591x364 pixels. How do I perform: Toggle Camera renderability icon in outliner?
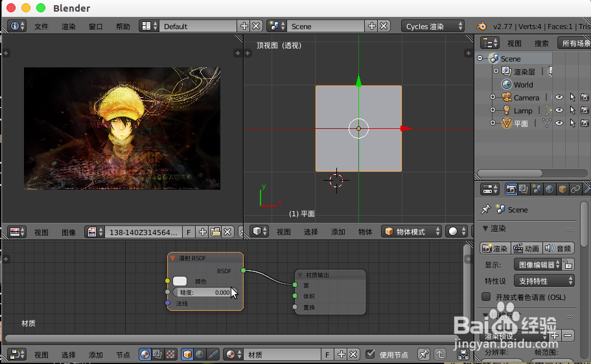pyautogui.click(x=585, y=97)
